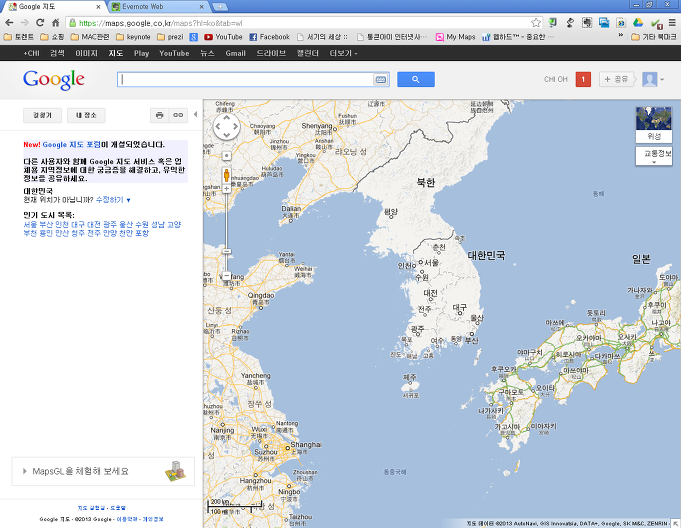This screenshot has width=681, height=528.
Task: Click the green checkmark extension icon
Action: (656, 23)
